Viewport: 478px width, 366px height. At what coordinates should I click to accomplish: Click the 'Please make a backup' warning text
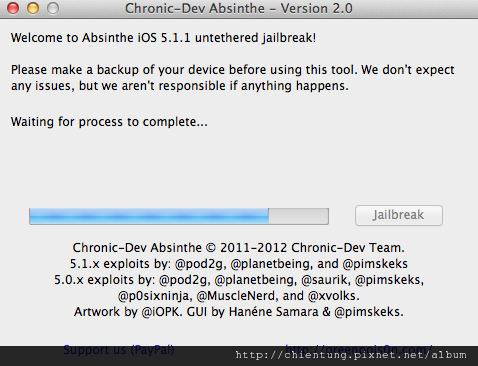point(233,70)
